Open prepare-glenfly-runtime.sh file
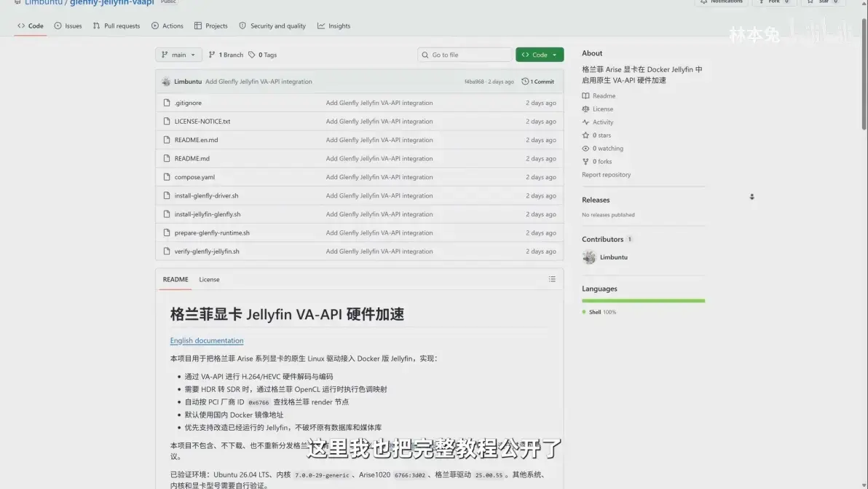868x489 pixels. click(212, 232)
